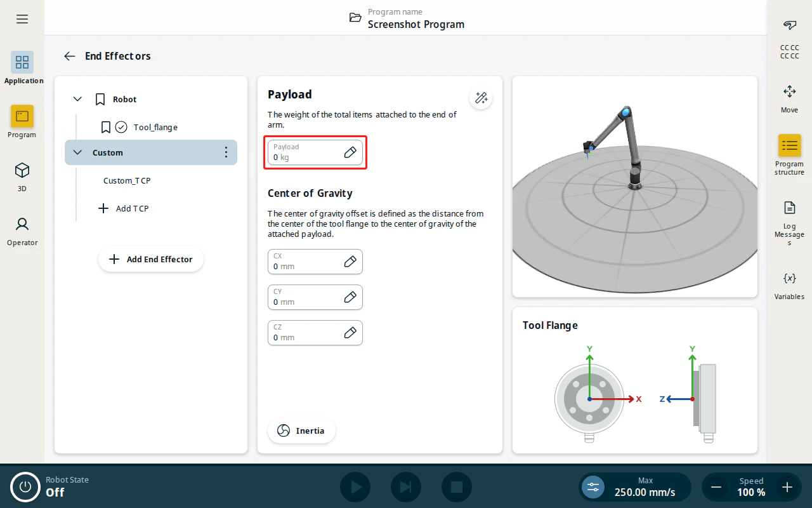Click the robot power state icon

point(25,487)
